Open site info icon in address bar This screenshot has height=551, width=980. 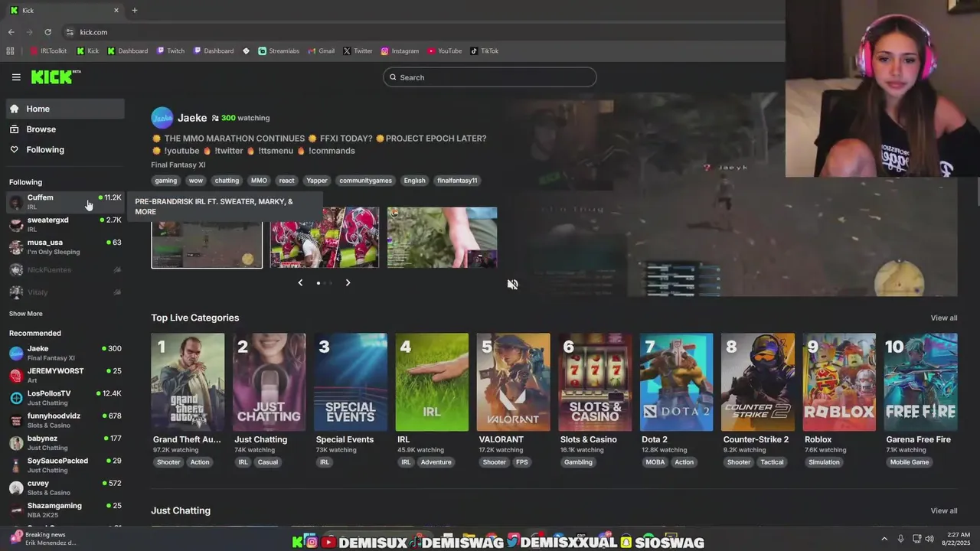pos(70,32)
